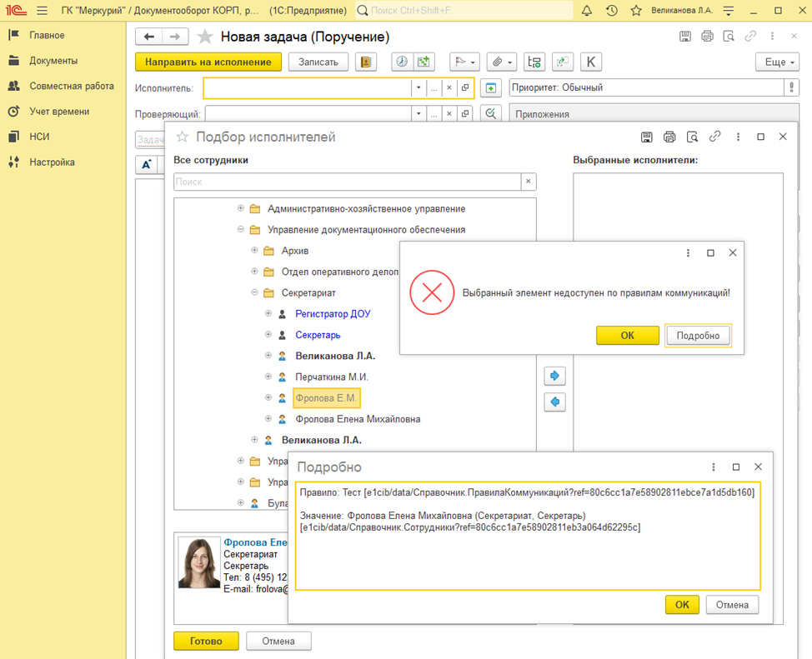Open the history clock icon

tap(612, 11)
